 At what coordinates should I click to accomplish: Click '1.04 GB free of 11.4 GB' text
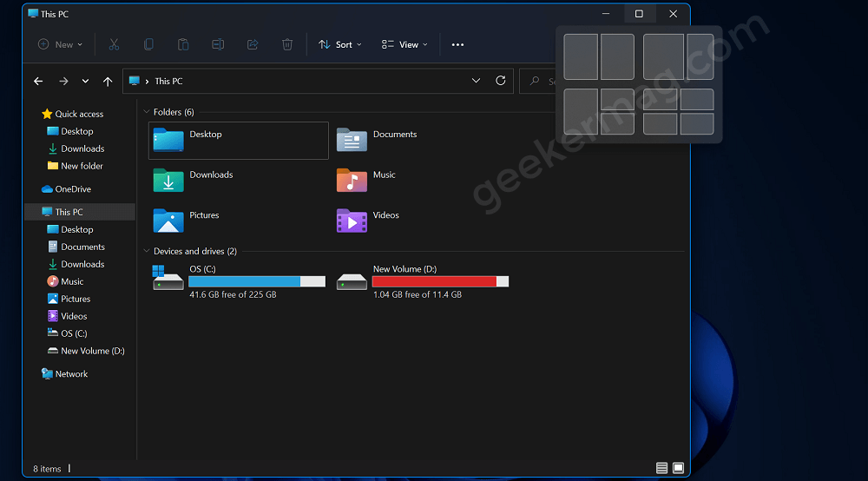click(418, 294)
